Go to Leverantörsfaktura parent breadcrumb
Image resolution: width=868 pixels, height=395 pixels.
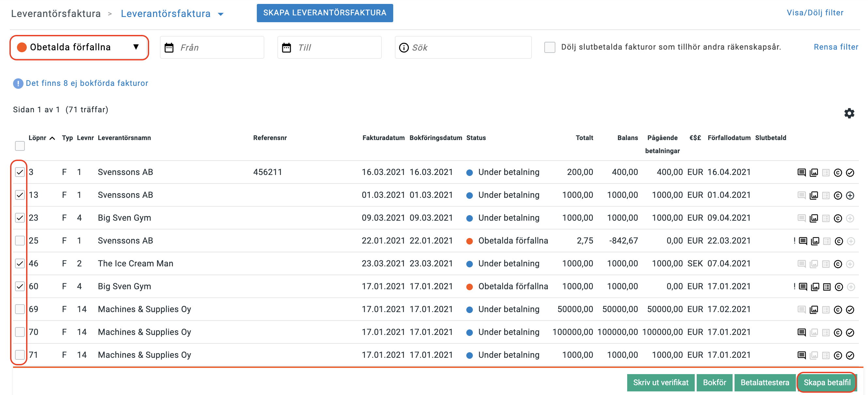pos(56,14)
